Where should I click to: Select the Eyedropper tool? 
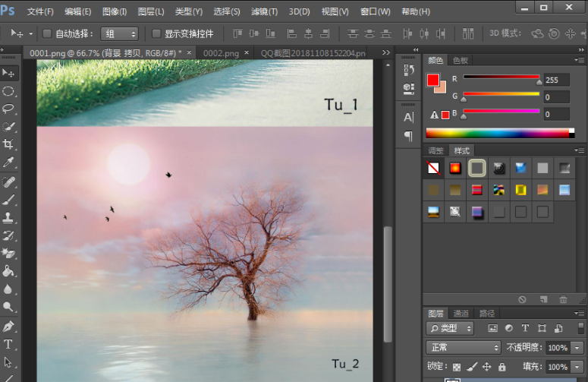(8, 163)
